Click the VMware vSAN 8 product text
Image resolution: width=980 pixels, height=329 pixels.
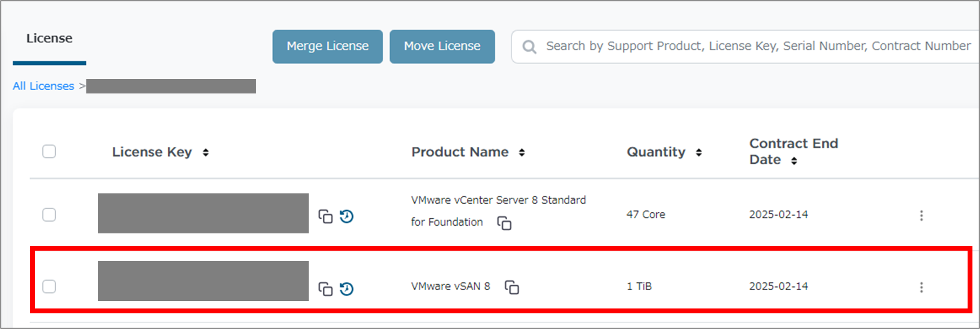pyautogui.click(x=451, y=286)
